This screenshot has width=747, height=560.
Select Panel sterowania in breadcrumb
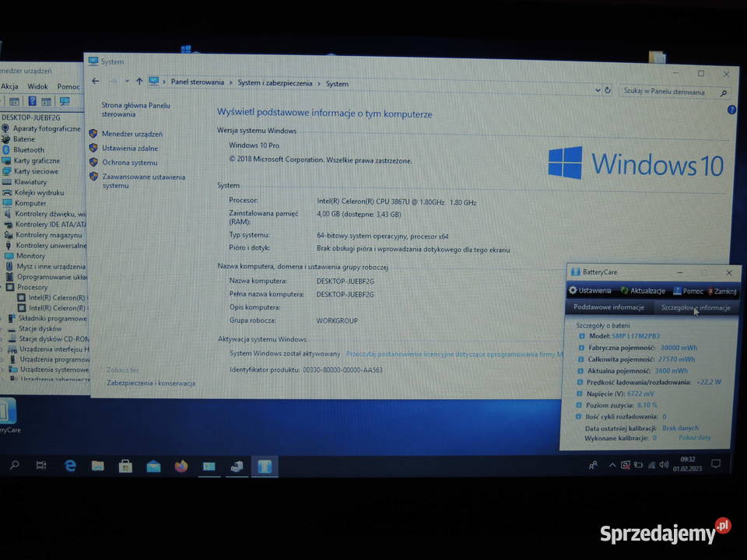tap(197, 82)
